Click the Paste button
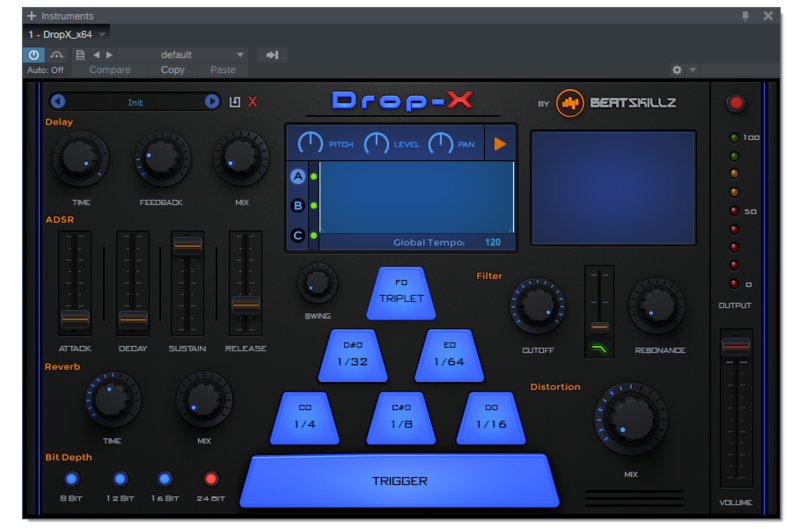This screenshot has height=529, width=800. 223,70
